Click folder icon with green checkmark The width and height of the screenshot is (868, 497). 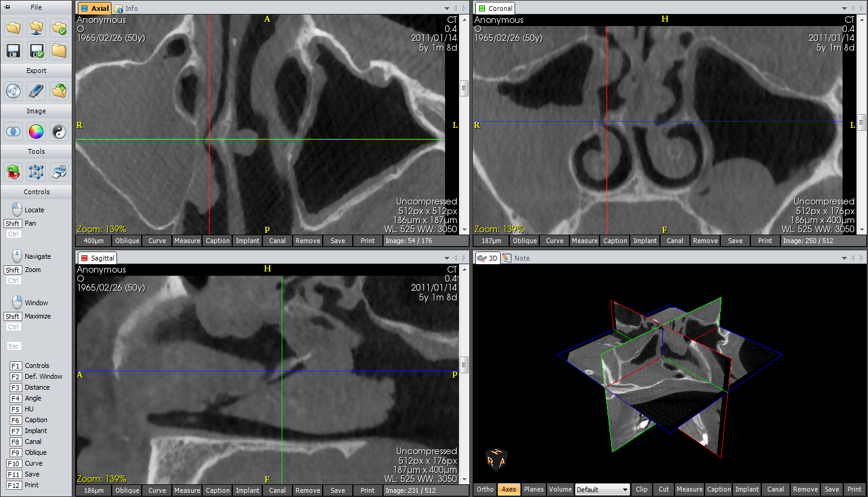click(x=59, y=28)
